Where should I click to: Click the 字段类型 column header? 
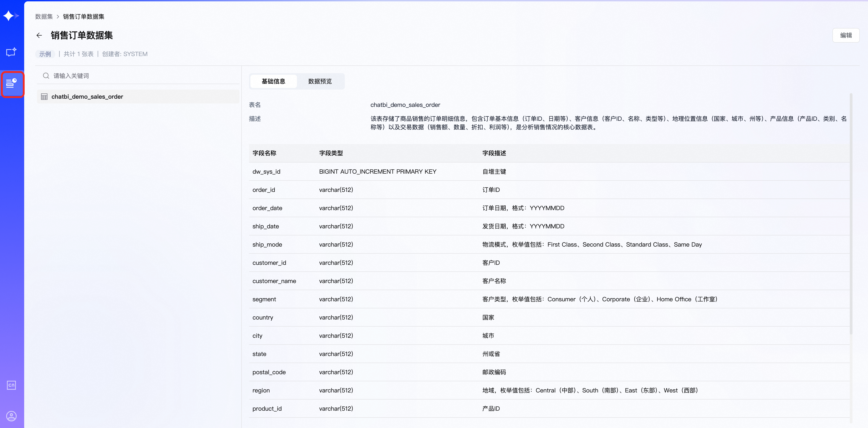pyautogui.click(x=331, y=153)
